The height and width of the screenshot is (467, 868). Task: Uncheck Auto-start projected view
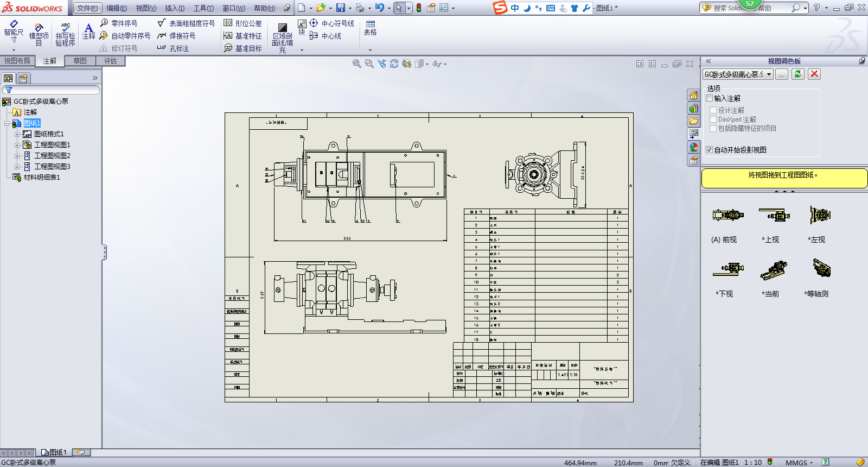[709, 150]
